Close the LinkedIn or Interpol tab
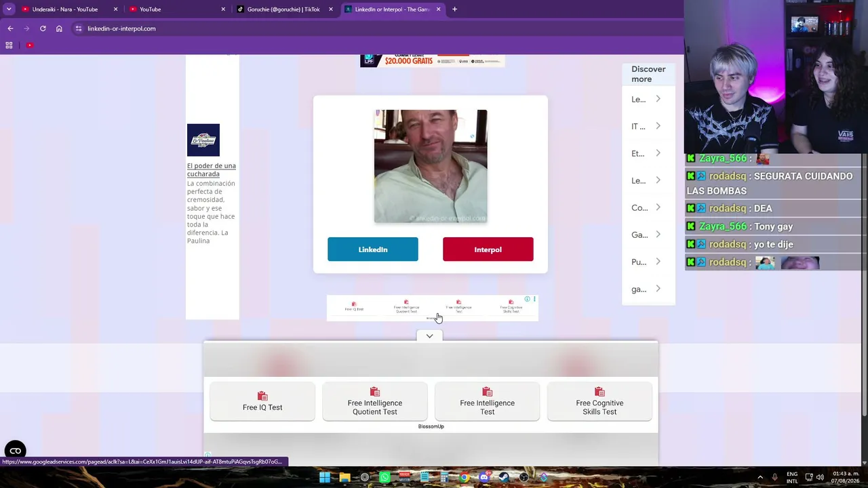868x488 pixels. point(438,9)
